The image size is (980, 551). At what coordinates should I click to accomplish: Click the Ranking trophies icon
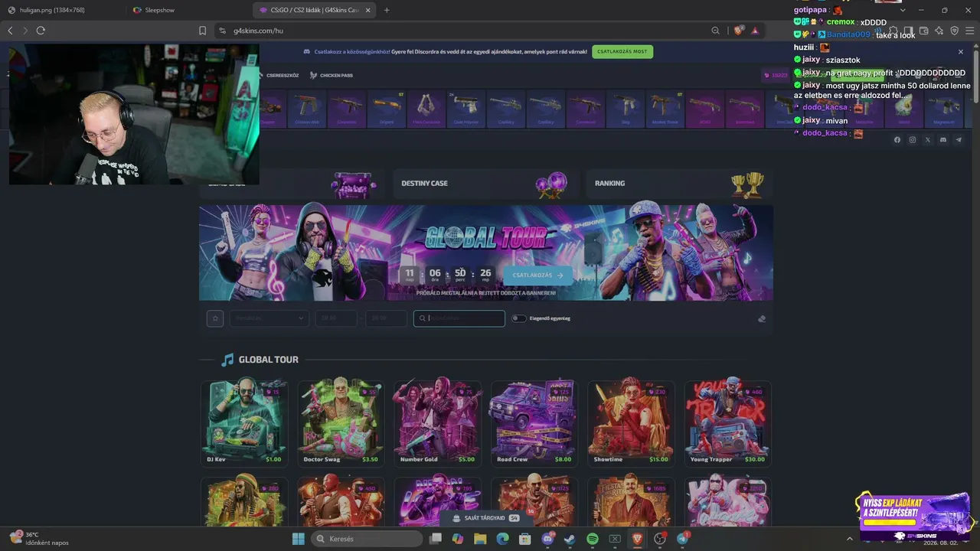pyautogui.click(x=747, y=184)
